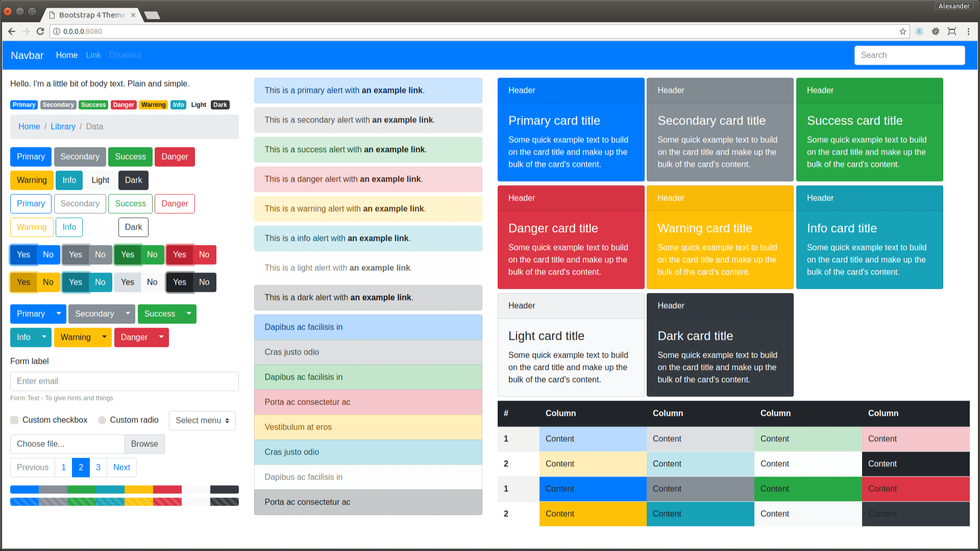Image resolution: width=980 pixels, height=551 pixels.
Task: Enable the Custom checkbox
Action: [x=14, y=420]
